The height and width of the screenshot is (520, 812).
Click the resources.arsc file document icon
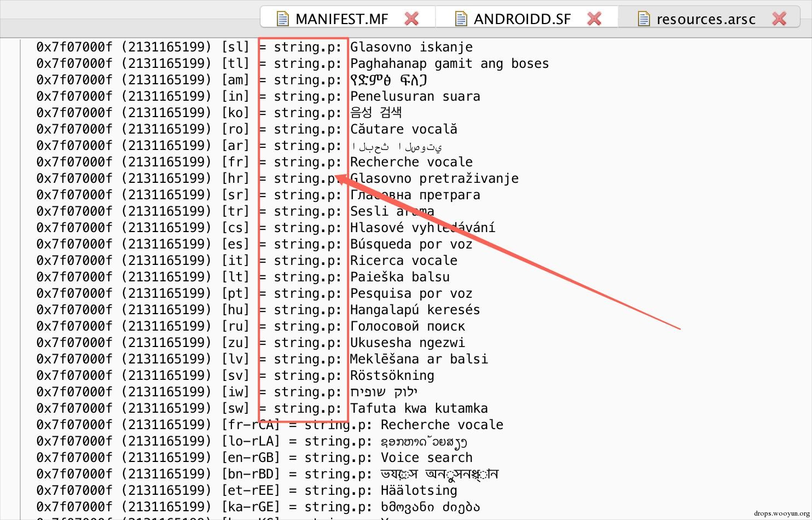(644, 19)
